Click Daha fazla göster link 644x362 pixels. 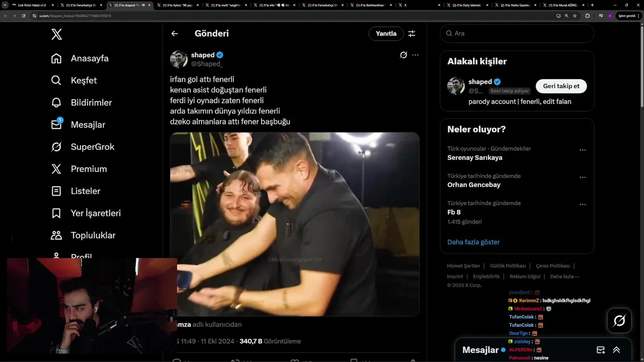coord(473,242)
